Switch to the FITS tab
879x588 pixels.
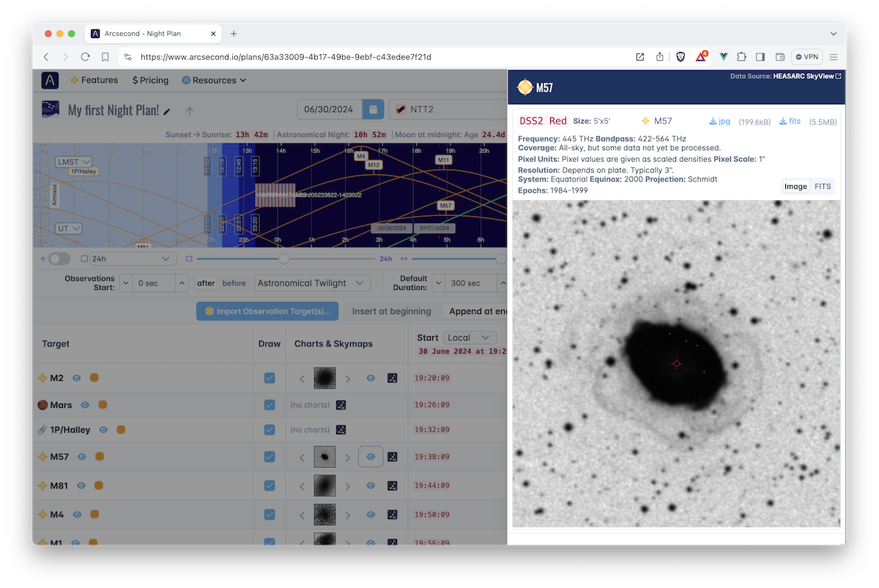[x=823, y=187]
